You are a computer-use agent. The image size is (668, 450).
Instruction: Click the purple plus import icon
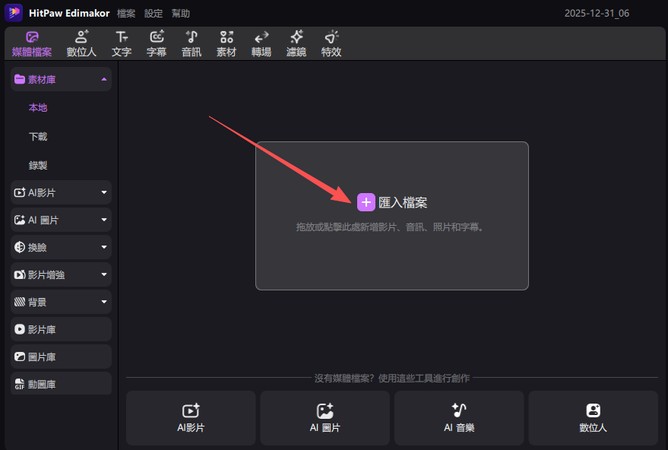click(366, 202)
